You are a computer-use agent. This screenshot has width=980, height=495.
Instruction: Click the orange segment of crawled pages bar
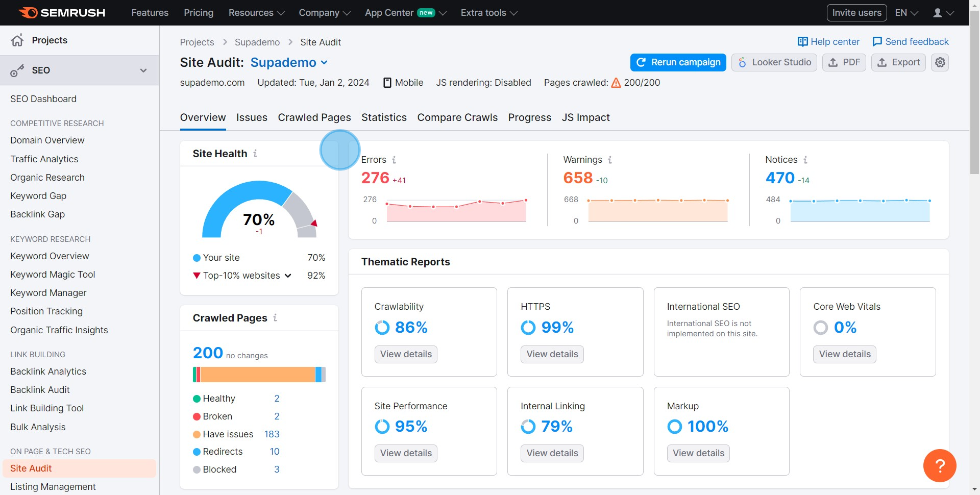tap(258, 375)
